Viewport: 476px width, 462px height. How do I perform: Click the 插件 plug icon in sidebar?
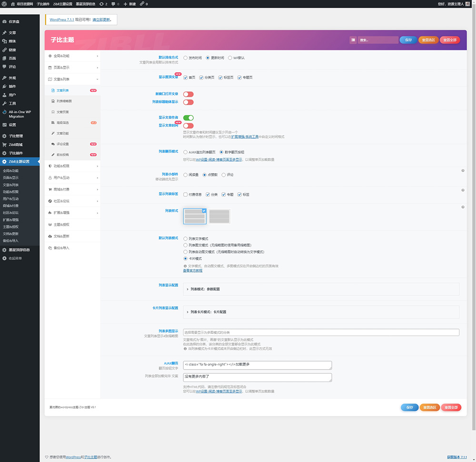pyautogui.click(x=4, y=86)
